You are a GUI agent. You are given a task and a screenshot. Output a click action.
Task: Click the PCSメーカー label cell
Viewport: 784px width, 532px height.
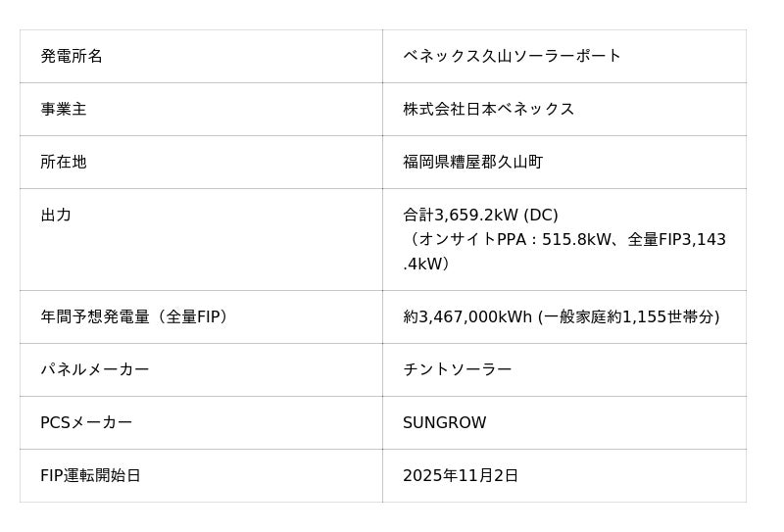tap(86, 422)
